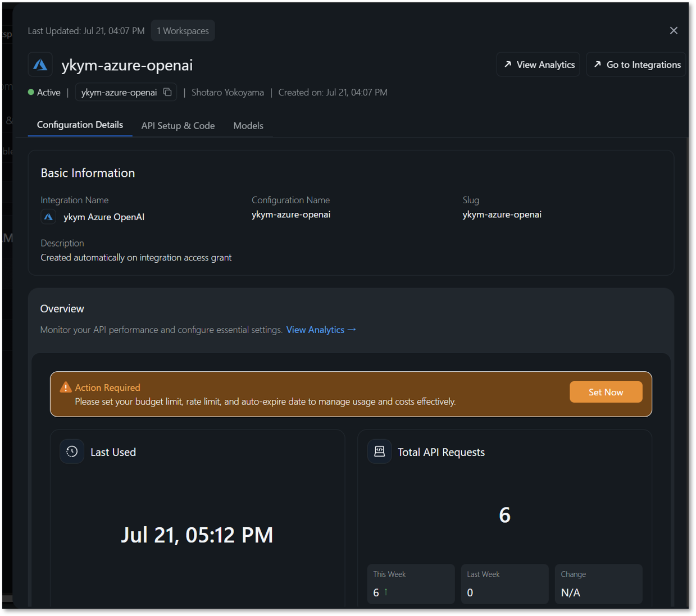Click the upward arrow next to This Week value

tap(386, 592)
